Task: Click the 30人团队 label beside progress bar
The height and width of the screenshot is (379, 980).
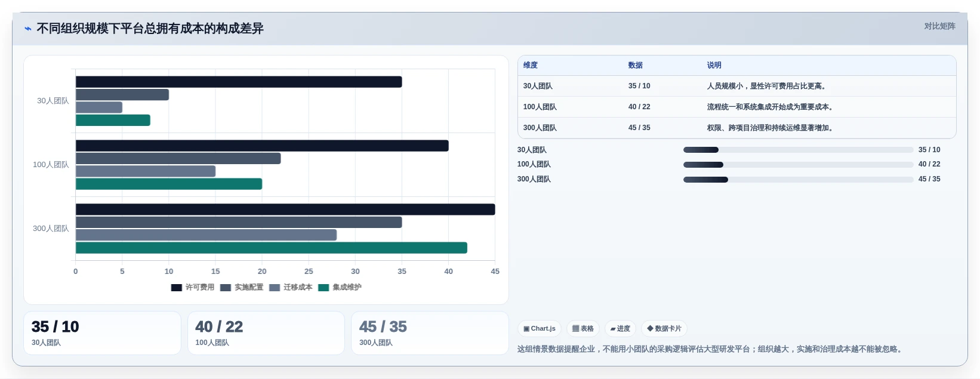Action: (x=532, y=150)
